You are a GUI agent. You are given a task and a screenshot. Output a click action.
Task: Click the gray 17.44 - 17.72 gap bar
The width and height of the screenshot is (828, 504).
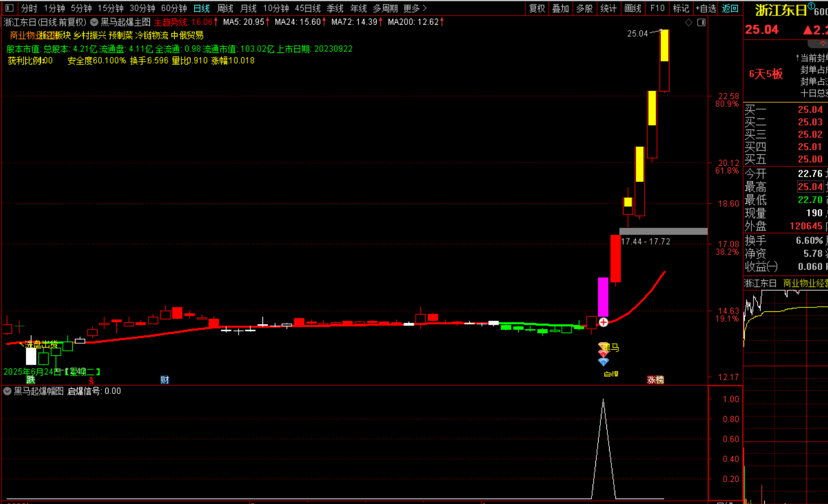pyautogui.click(x=663, y=231)
